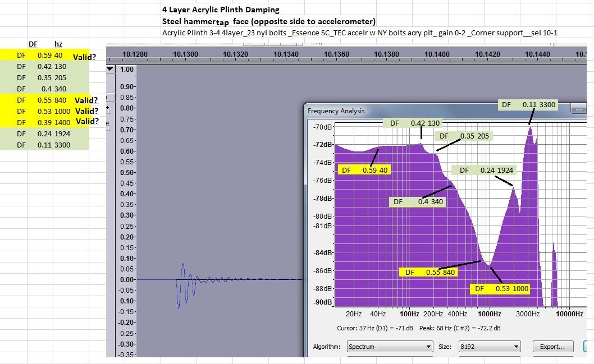Click the 1000Hz label on the frequency axis
This screenshot has height=364, width=594.
tap(490, 314)
